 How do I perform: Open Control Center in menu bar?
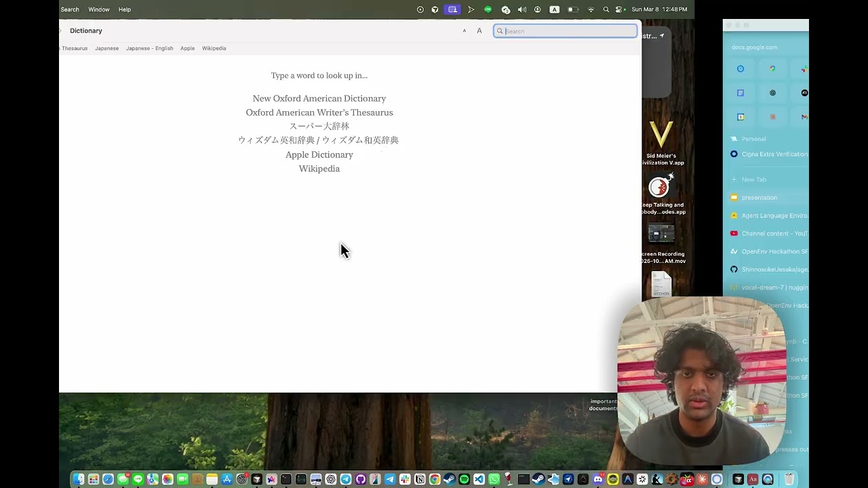pyautogui.click(x=619, y=9)
